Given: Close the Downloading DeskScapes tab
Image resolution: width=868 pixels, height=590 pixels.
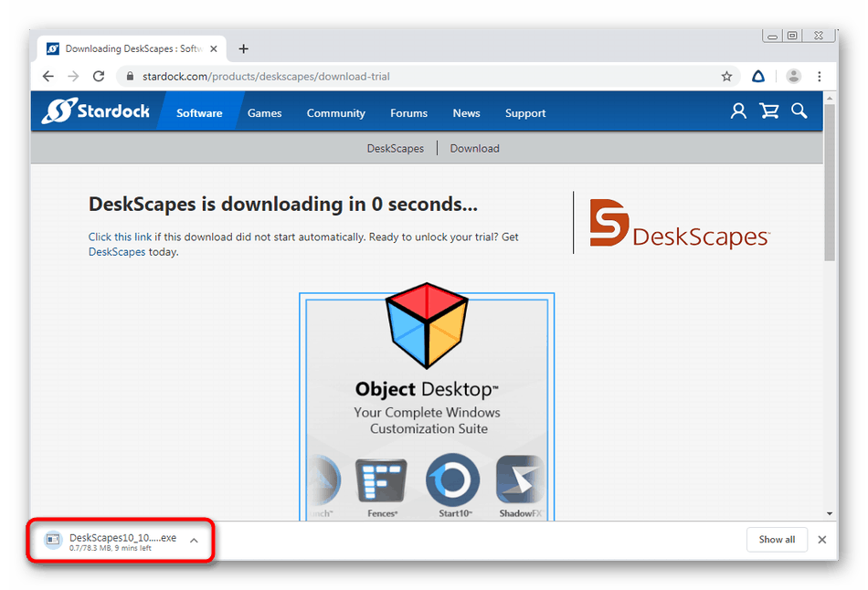Looking at the screenshot, I should [x=214, y=48].
